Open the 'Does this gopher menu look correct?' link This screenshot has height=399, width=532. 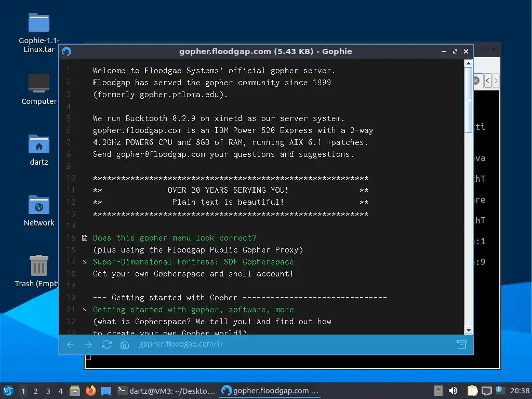[175, 238]
